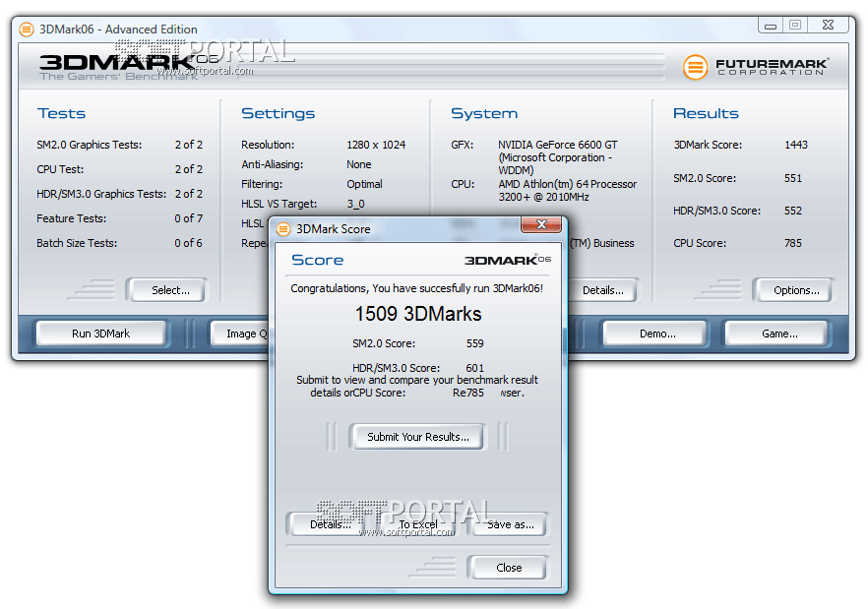Viewport: 868px width, 609px height.
Task: Click Feature Tests '0 of 7' value
Action: click(x=189, y=218)
